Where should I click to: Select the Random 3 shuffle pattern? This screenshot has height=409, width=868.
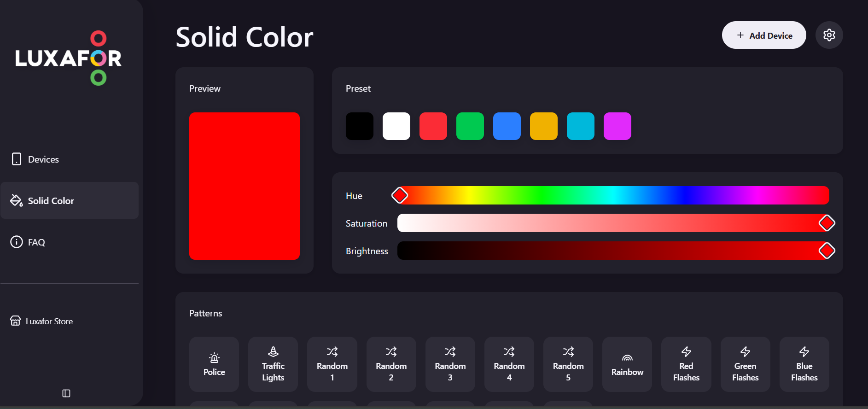[x=450, y=364]
